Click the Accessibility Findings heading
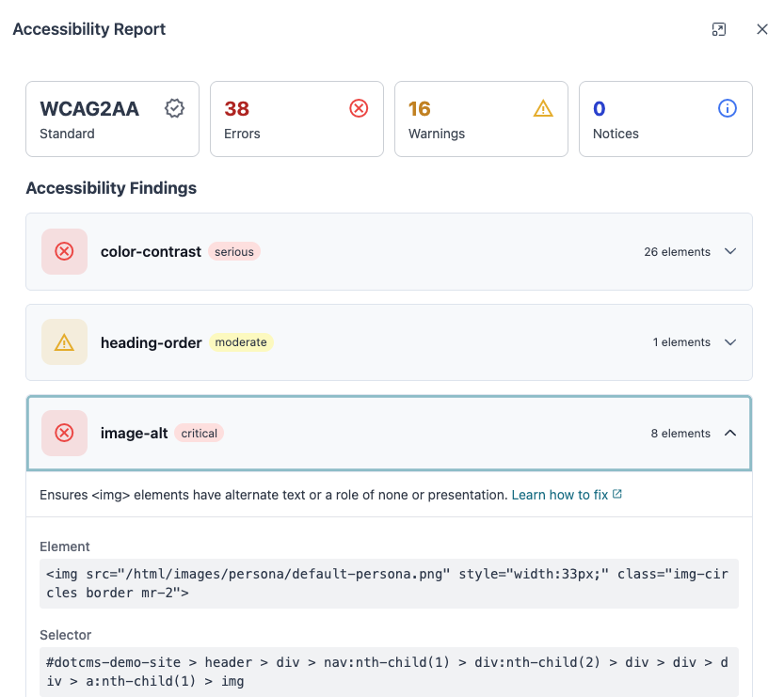This screenshot has width=784, height=697. pos(111,188)
